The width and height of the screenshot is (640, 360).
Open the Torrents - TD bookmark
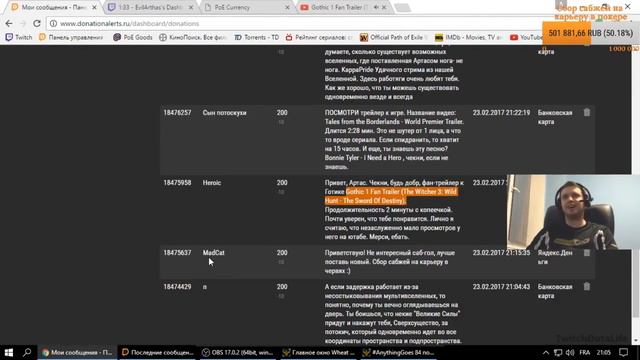click(257, 37)
